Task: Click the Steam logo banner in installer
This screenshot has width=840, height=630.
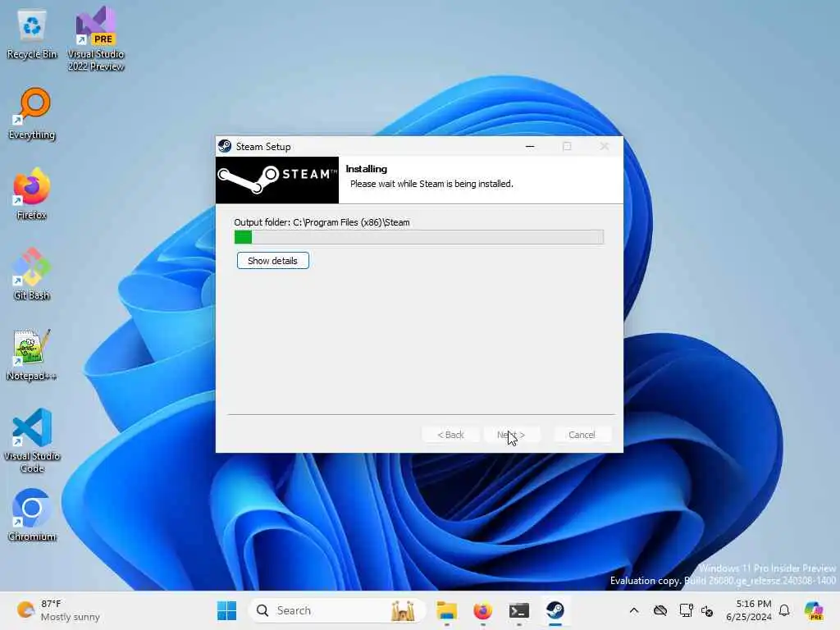Action: coord(277,180)
